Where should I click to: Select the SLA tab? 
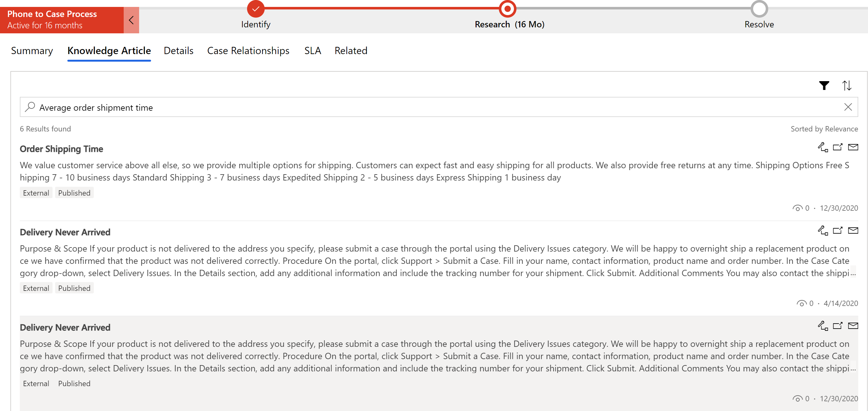312,50
